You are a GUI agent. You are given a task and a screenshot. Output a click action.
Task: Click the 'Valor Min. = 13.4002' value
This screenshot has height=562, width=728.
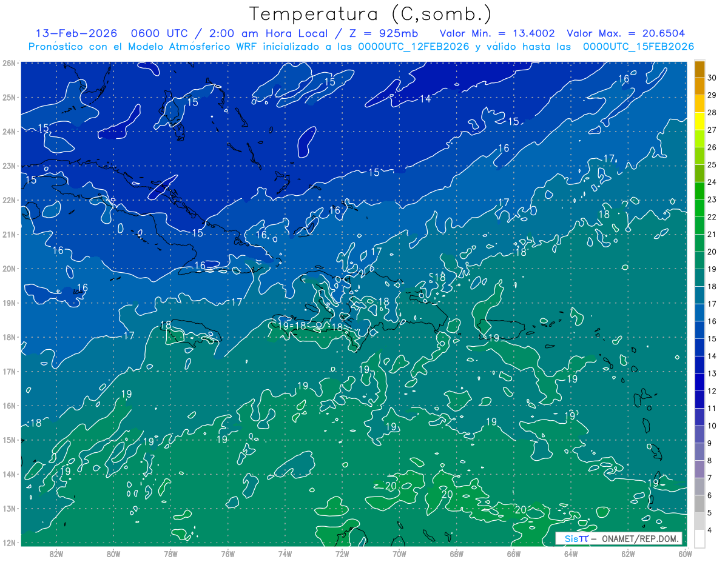click(497, 33)
